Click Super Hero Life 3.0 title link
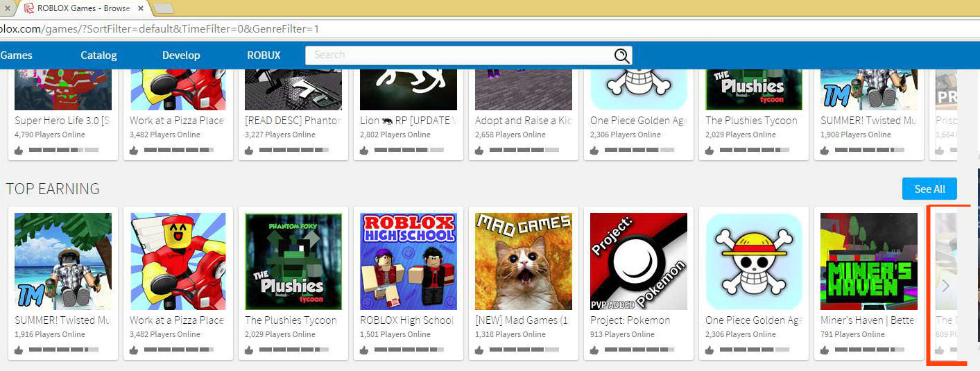Image resolution: width=980 pixels, height=371 pixels. pos(63,121)
